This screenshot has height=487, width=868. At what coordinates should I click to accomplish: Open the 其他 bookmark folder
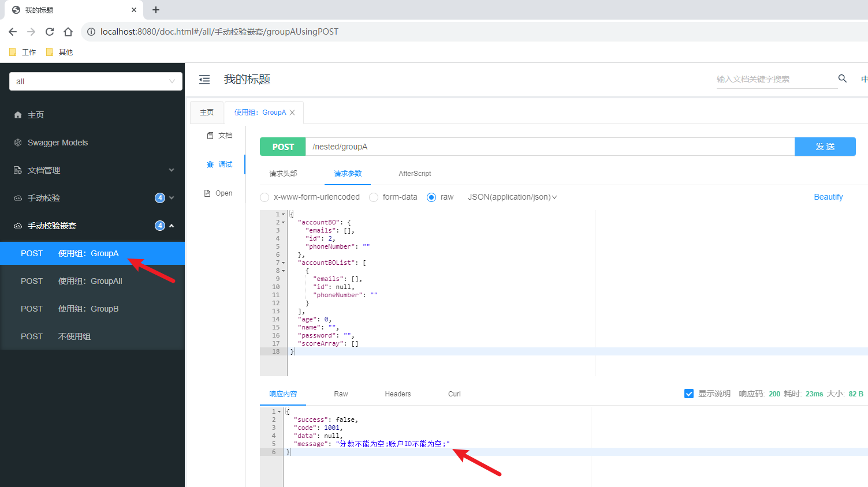tap(59, 52)
